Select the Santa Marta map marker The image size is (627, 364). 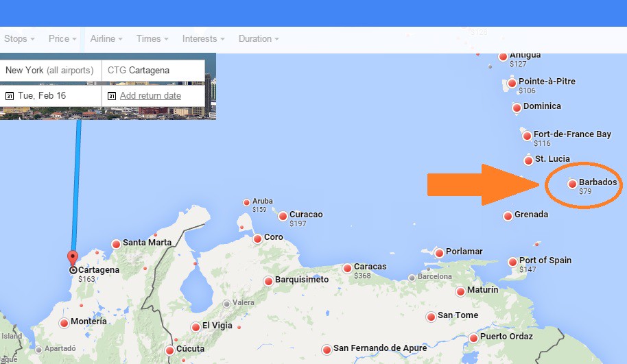(116, 244)
